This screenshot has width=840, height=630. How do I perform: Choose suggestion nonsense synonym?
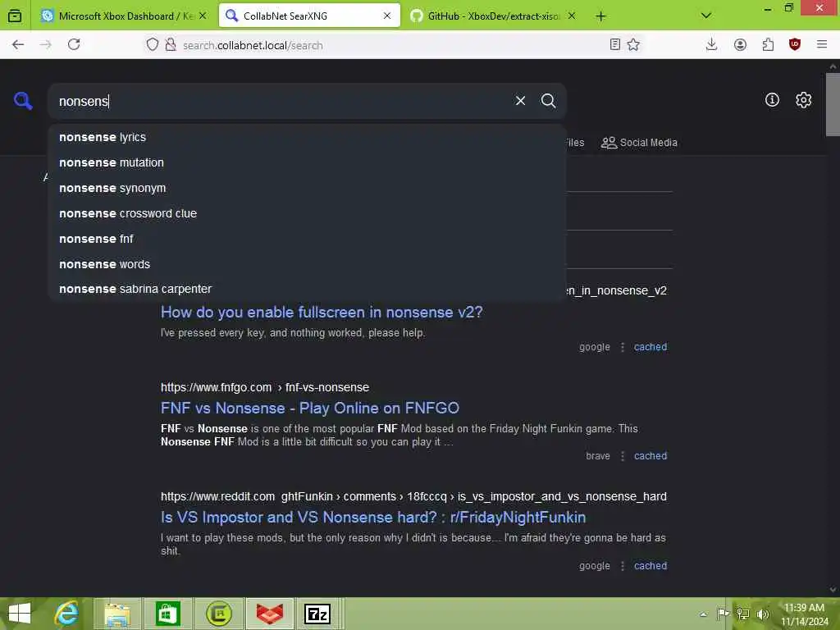coord(307,188)
